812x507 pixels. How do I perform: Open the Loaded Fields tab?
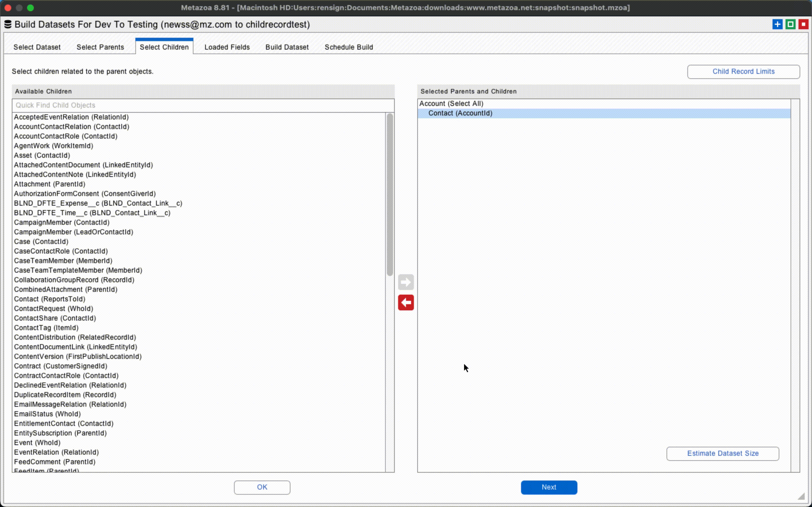tap(227, 47)
